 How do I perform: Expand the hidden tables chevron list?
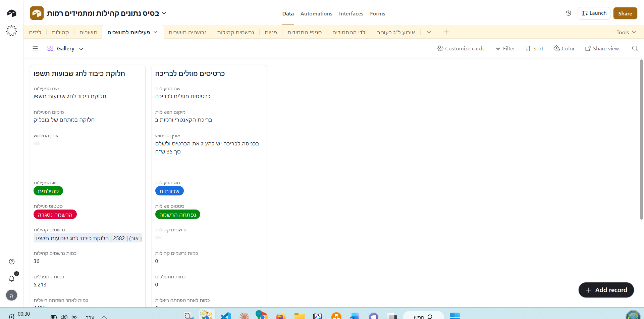coord(429,32)
